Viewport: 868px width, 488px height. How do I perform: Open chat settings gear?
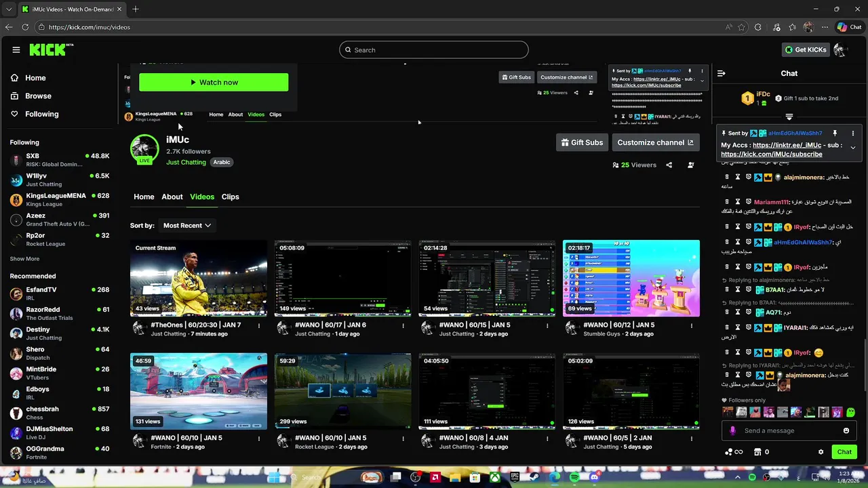tap(821, 452)
